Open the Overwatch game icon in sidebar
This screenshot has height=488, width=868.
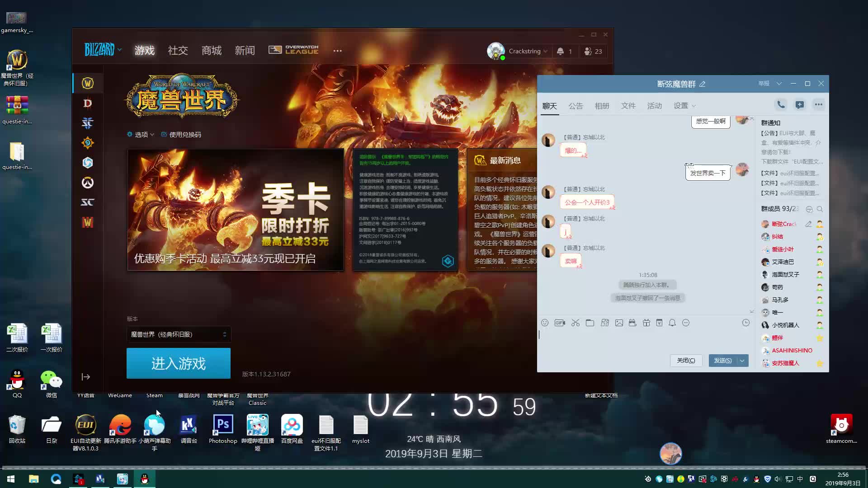click(88, 183)
